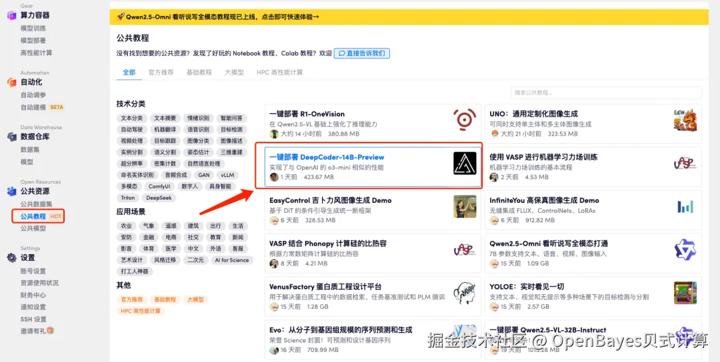Click the 自动化 orange sidebar icon
This screenshot has width=720, height=362.
[12, 82]
